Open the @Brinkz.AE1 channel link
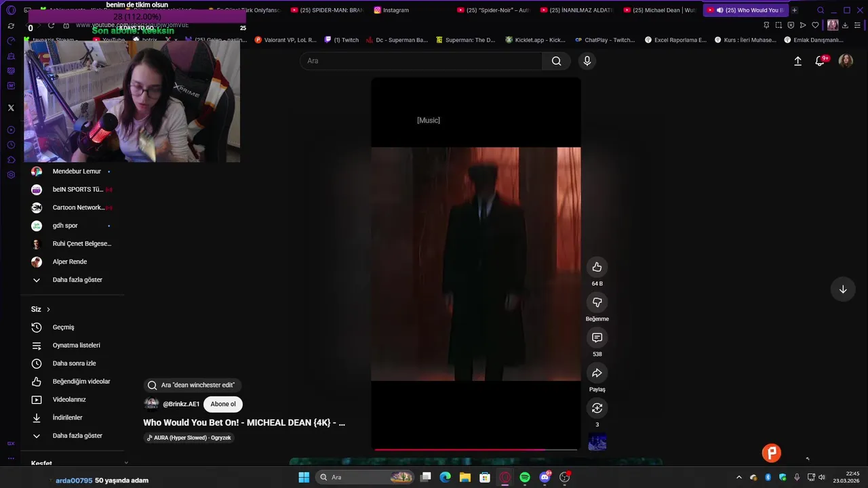The image size is (868, 488). 181,404
